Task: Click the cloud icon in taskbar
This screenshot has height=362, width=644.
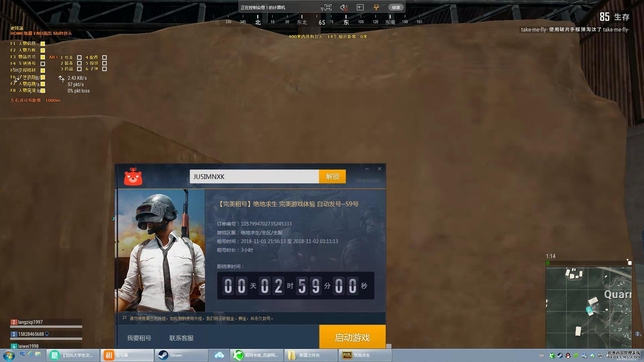Action: tap(219, 355)
